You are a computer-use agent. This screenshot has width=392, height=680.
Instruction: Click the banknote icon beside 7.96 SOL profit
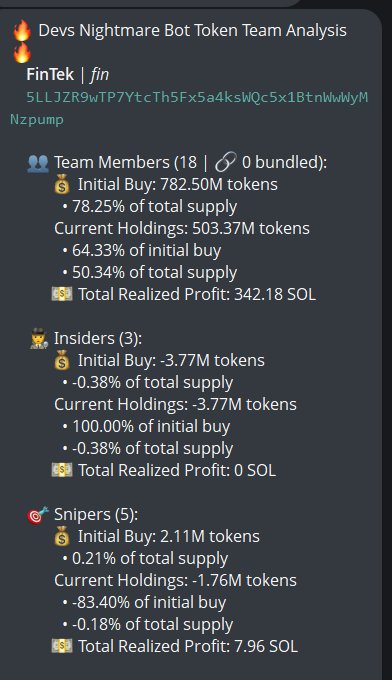click(x=62, y=646)
